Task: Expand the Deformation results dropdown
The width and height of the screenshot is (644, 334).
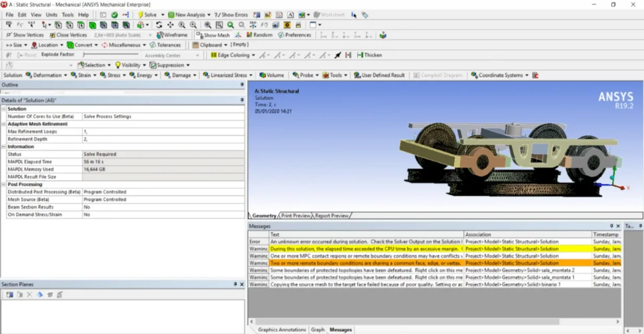Action: point(66,75)
